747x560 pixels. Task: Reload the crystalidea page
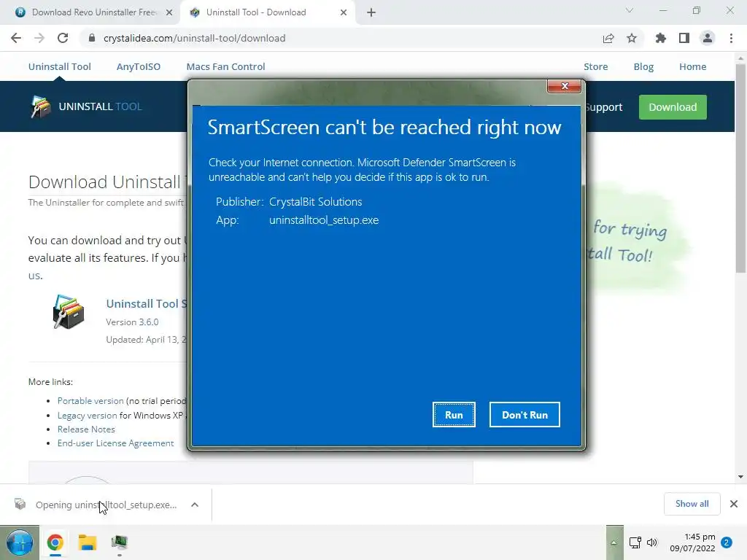(x=63, y=38)
